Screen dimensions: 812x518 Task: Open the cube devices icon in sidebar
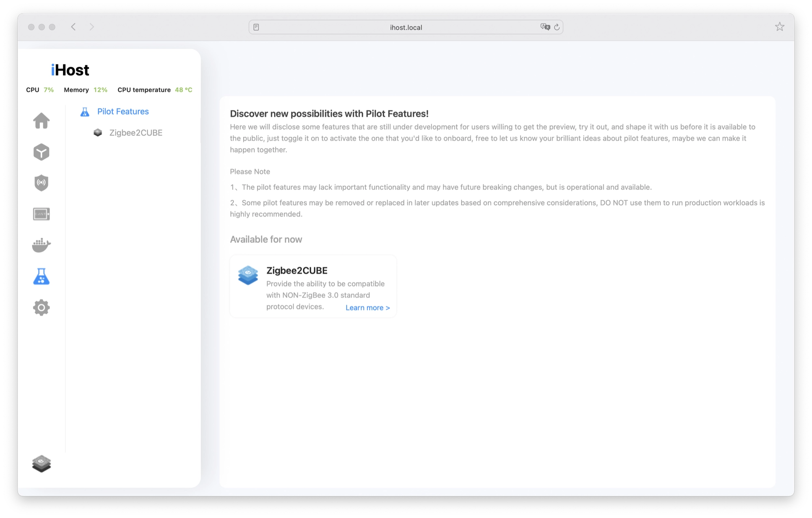[x=41, y=152]
